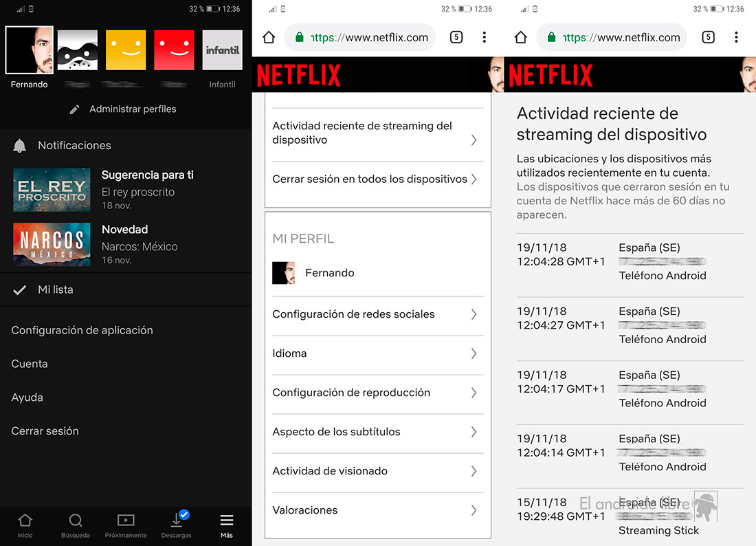Open the Cuenta menu entry
756x546 pixels.
[x=30, y=364]
